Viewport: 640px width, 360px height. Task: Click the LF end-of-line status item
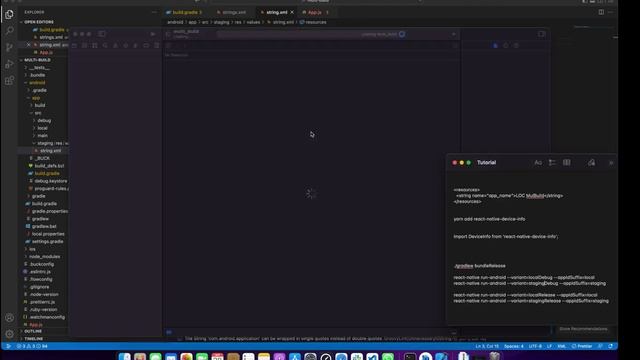[549, 346]
